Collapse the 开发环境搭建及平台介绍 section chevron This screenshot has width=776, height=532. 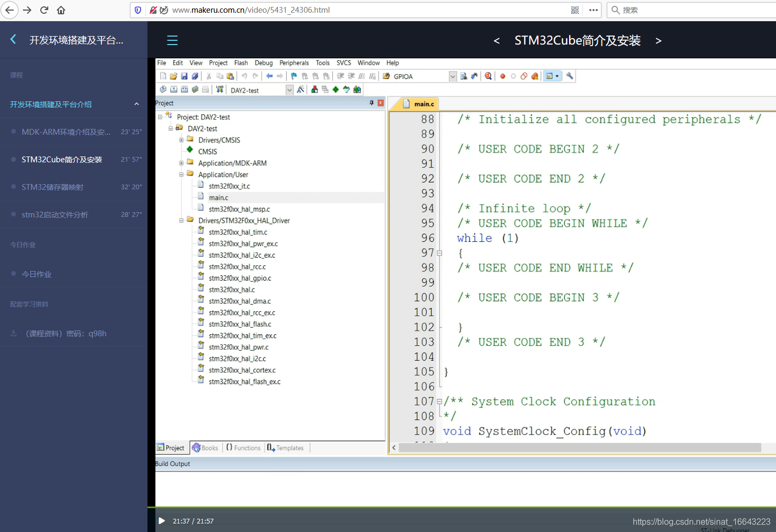click(136, 104)
